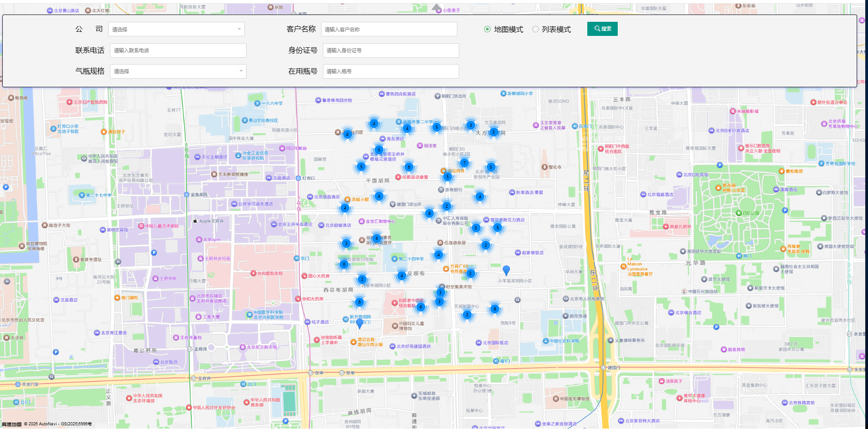This screenshot has height=429, width=868.
Task: Select the single pin at 新开路胡同
Action: tap(359, 323)
